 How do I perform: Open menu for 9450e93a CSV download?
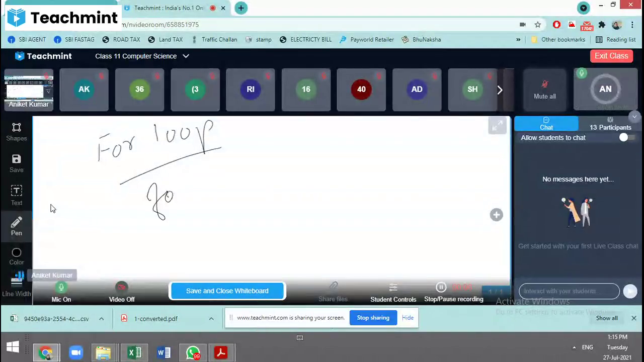102,319
